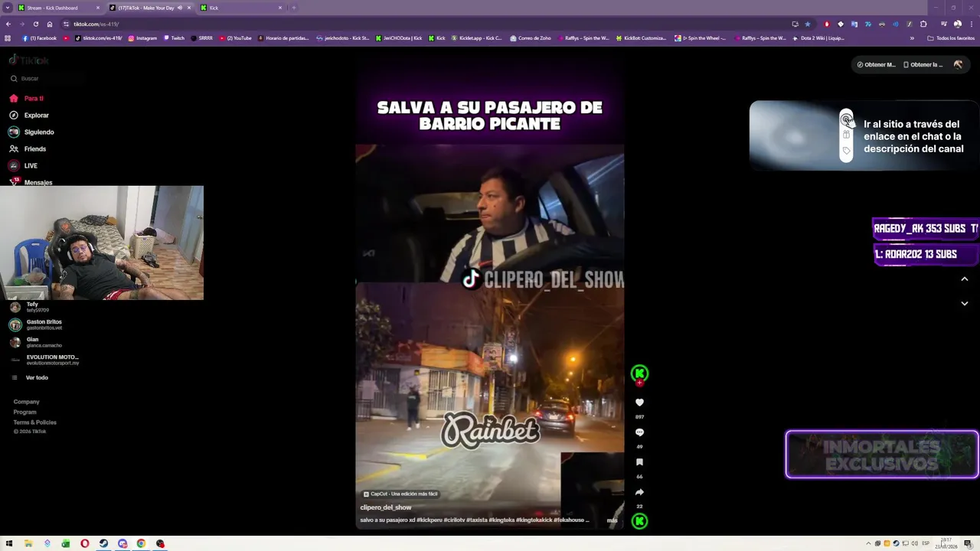Go to next video with down chevron
Image resolution: width=980 pixels, height=551 pixels.
coord(965,304)
